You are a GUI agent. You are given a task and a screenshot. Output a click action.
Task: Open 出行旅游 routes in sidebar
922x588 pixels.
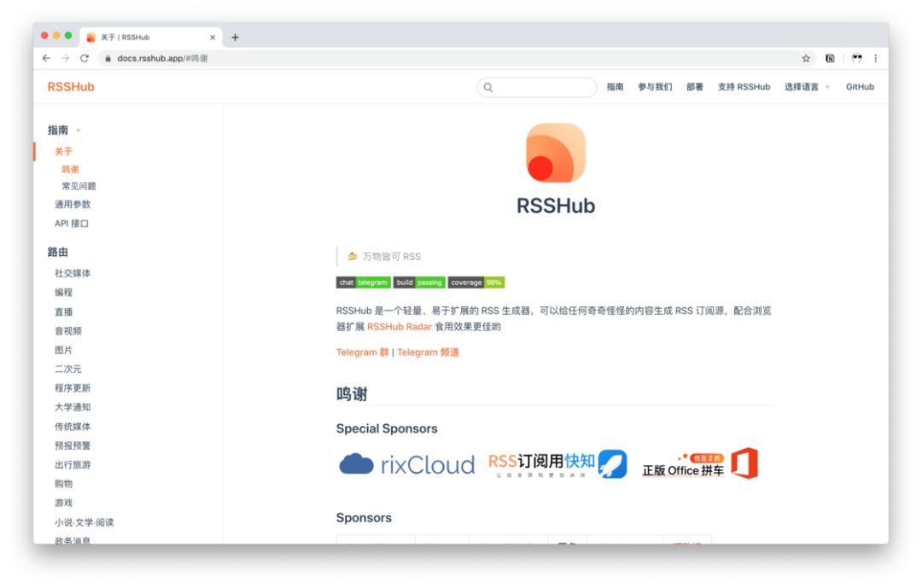[x=73, y=464]
